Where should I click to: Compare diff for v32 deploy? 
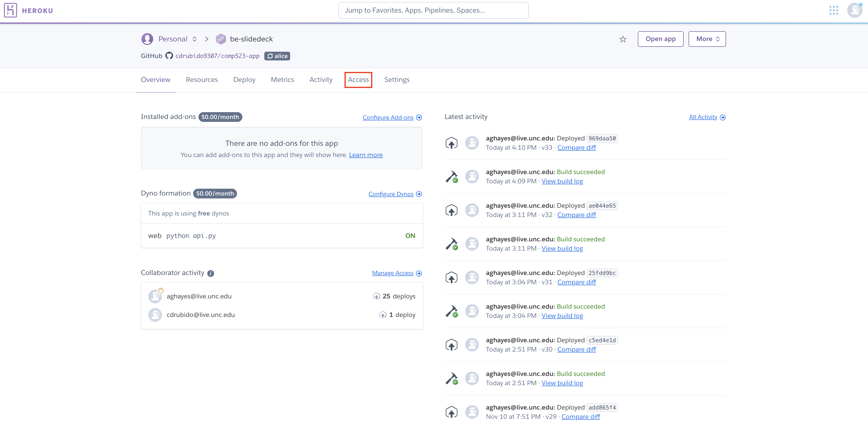click(577, 215)
